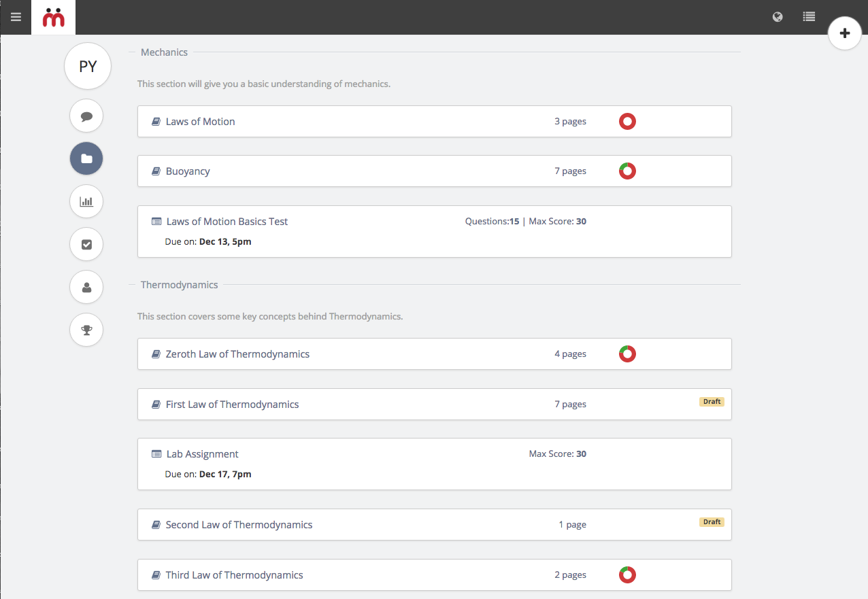868x599 pixels.
Task: Click the book icon beside First Law
Action: tap(156, 405)
